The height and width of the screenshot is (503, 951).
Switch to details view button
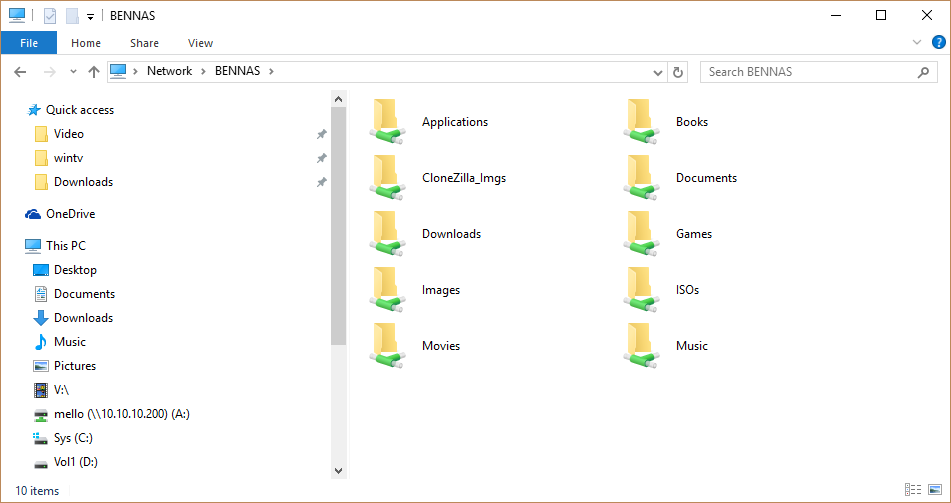(913, 490)
